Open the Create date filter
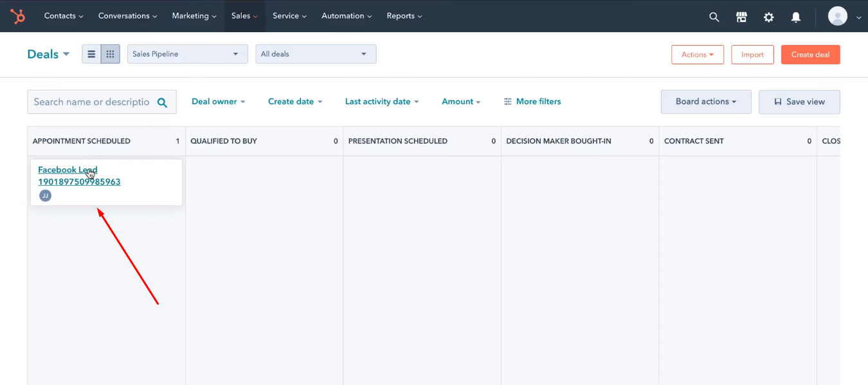The image size is (868, 385). [295, 102]
